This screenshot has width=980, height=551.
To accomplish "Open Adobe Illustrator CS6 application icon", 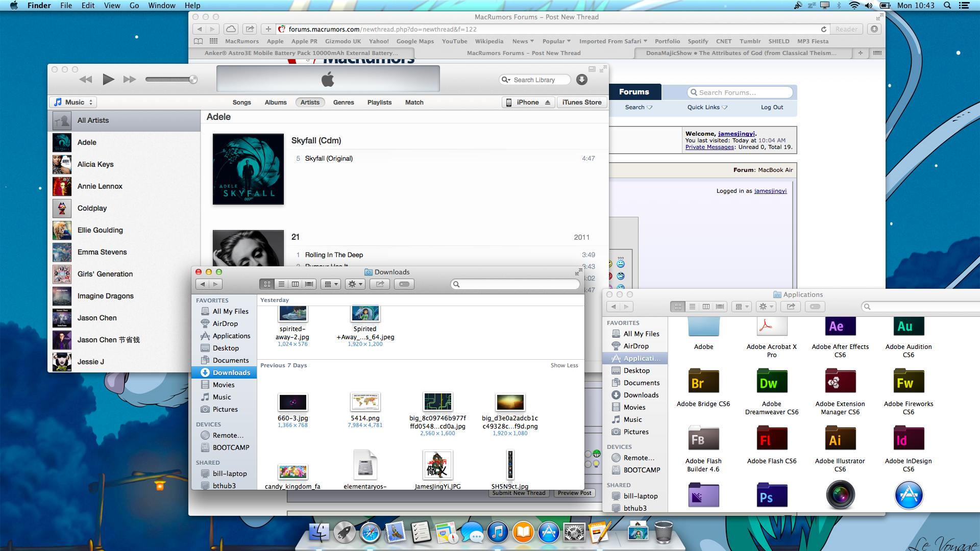I will point(840,439).
